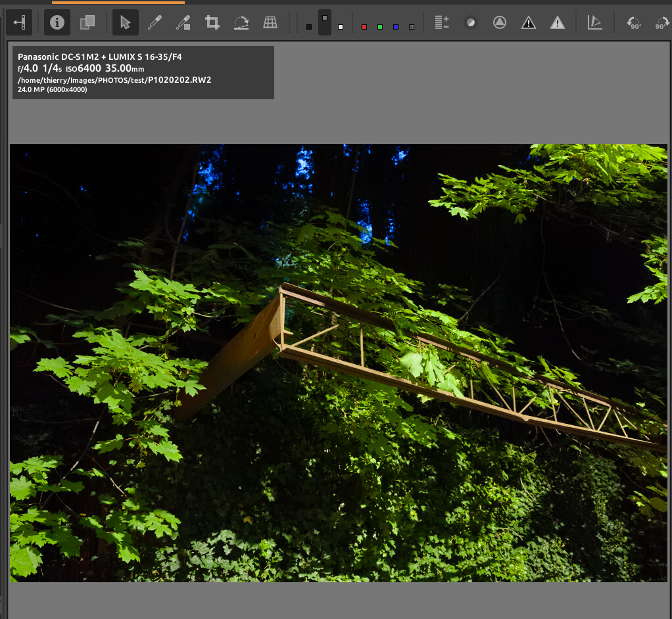The height and width of the screenshot is (619, 672).
Task: Pick the white balance eyedropper tool
Action: (x=155, y=23)
